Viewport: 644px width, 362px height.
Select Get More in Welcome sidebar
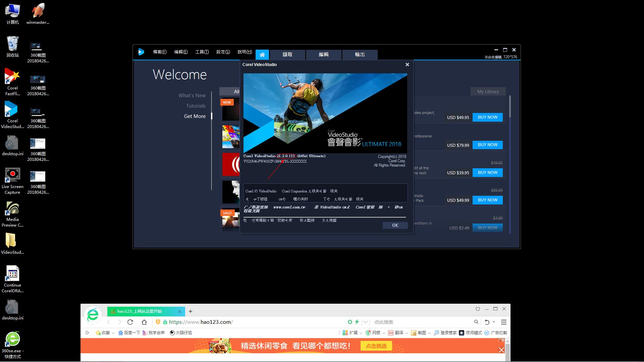pos(195,116)
